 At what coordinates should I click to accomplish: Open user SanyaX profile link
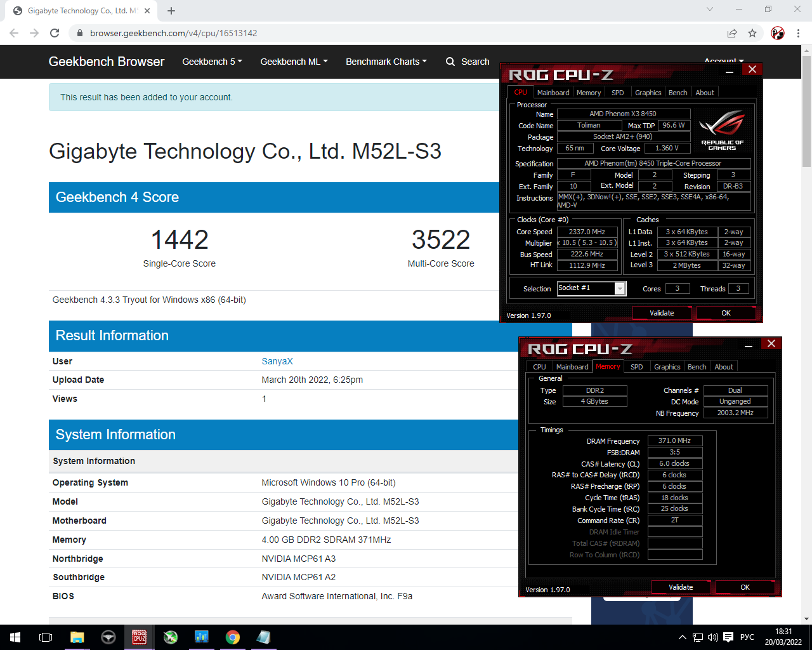pos(277,361)
